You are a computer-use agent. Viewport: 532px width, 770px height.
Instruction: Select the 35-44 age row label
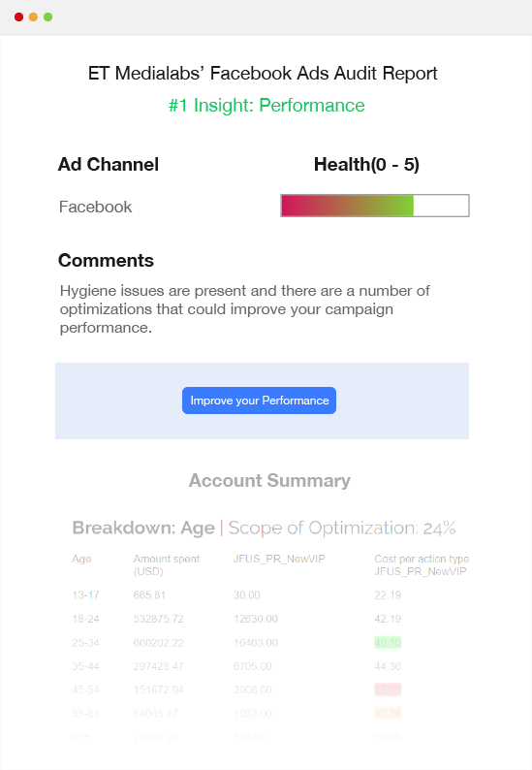(85, 666)
